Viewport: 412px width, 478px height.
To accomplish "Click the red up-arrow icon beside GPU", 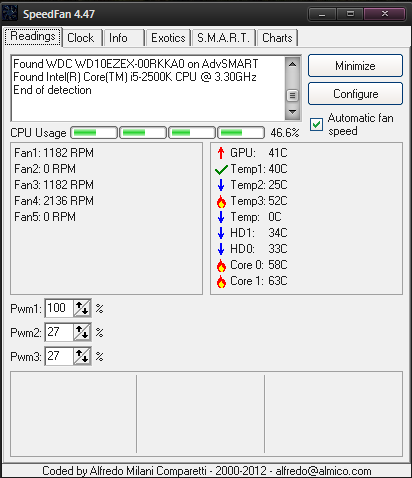I will 221,153.
